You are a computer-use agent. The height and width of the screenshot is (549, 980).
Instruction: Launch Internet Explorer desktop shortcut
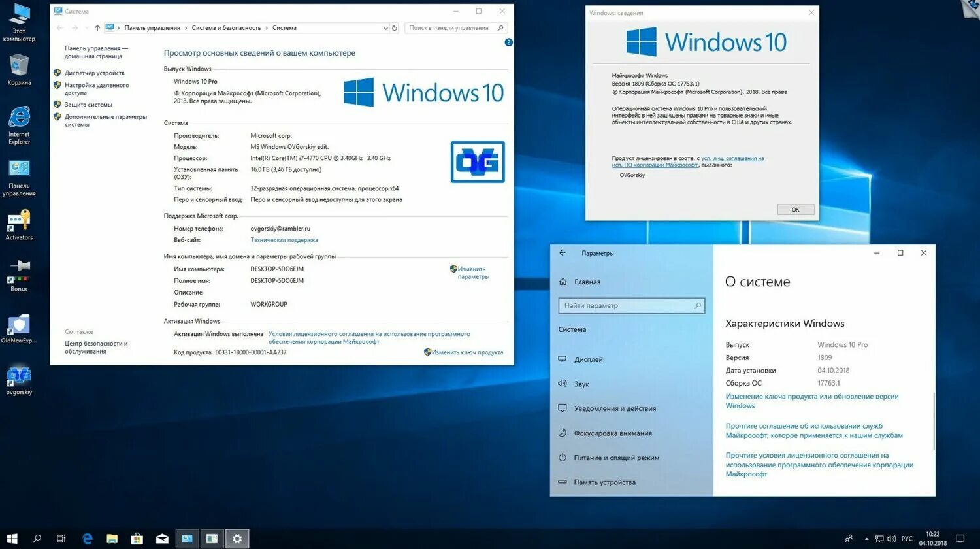coord(19,125)
